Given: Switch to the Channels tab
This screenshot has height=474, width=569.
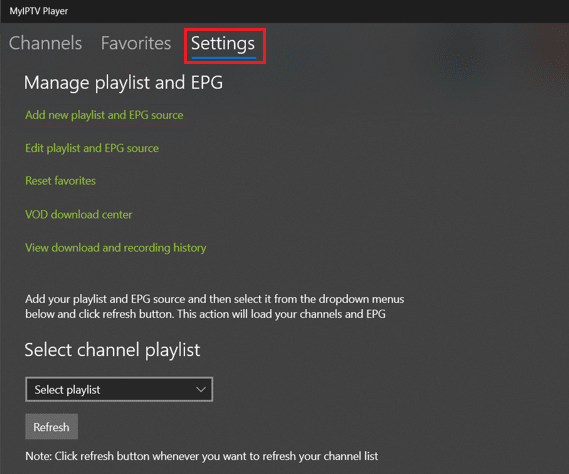Looking at the screenshot, I should click(x=45, y=43).
